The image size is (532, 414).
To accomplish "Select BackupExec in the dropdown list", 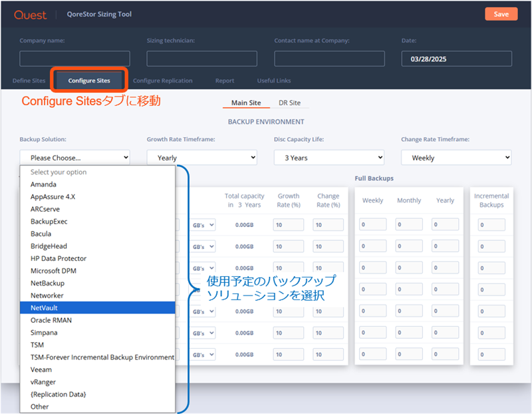I will 98,222.
